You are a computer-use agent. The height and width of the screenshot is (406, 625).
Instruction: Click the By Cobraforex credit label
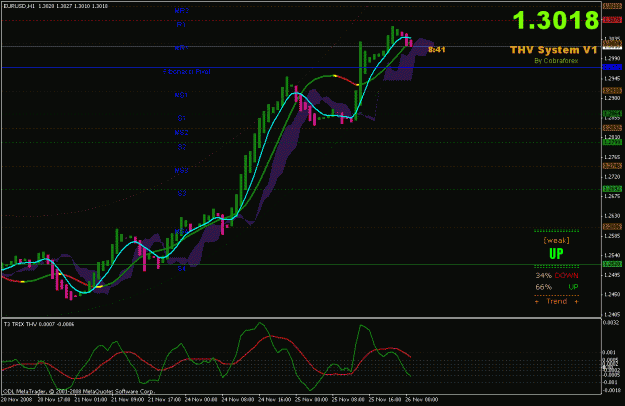pos(556,61)
